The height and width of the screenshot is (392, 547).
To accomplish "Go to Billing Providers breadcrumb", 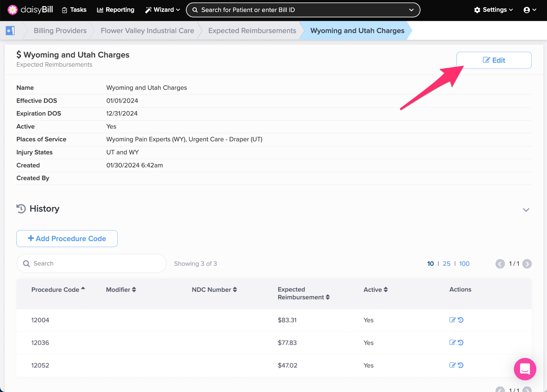I will (60, 31).
